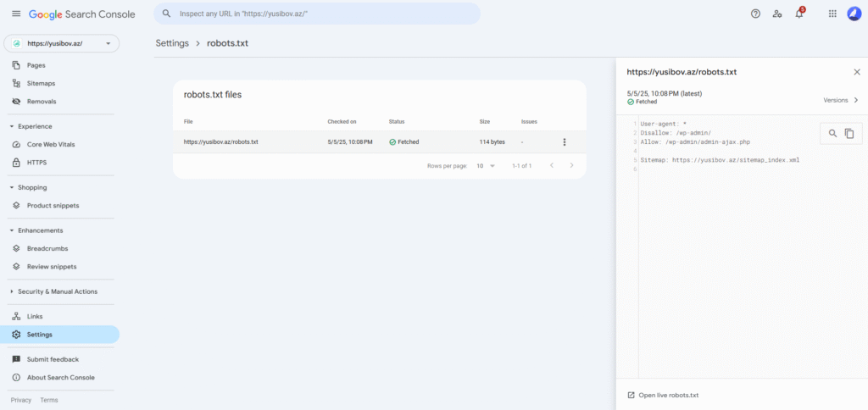Click Open live robots.txt

[663, 395]
